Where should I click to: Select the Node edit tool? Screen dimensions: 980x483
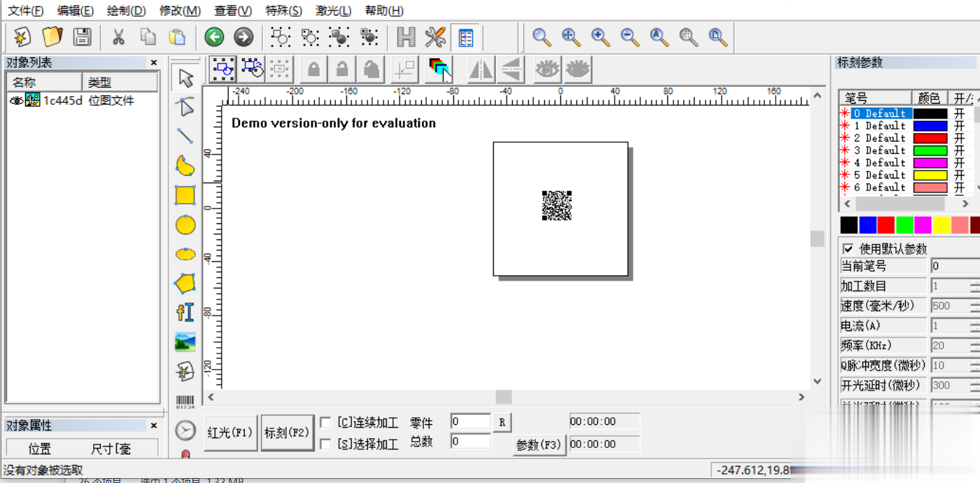tap(185, 107)
